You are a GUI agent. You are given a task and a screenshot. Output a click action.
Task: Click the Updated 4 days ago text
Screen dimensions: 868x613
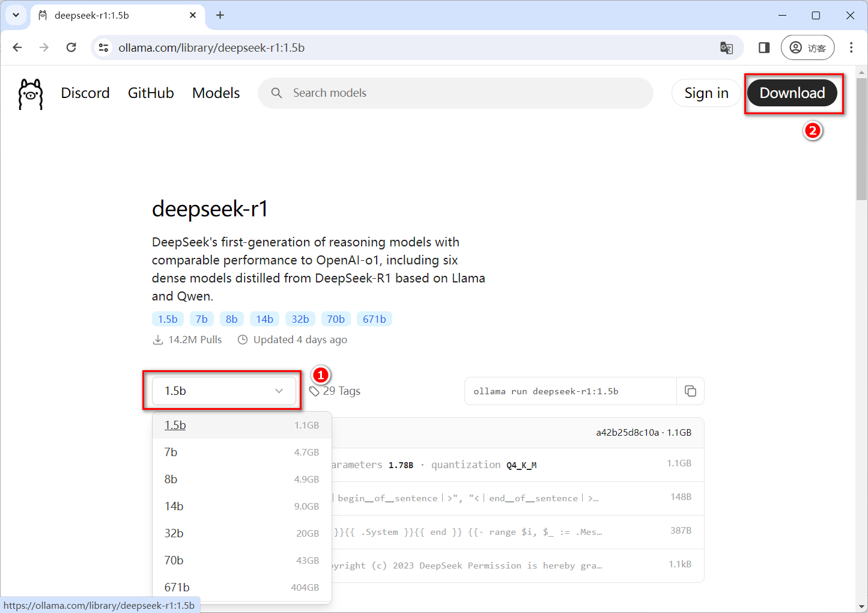tap(300, 340)
